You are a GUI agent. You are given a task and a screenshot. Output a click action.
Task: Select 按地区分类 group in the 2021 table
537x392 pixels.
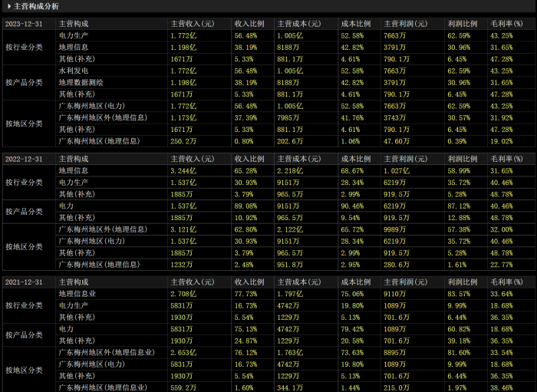click(25, 371)
